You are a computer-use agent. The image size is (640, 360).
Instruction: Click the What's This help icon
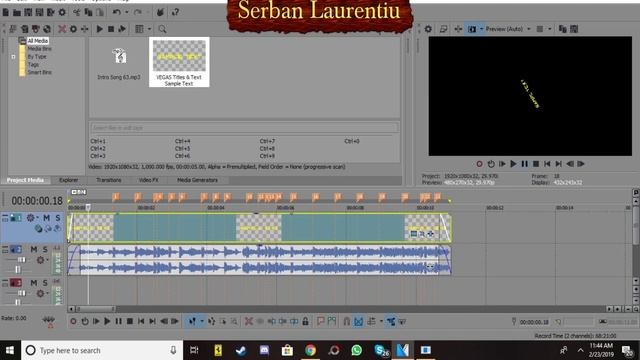[176, 13]
